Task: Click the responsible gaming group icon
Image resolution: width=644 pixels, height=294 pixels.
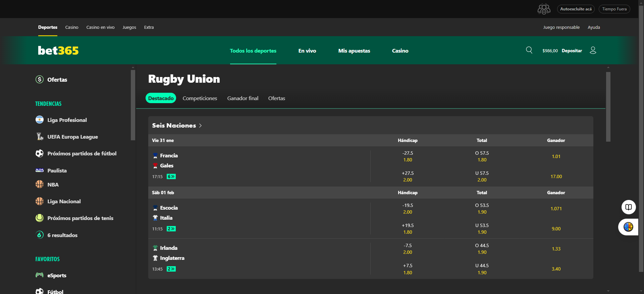Action: point(544,9)
